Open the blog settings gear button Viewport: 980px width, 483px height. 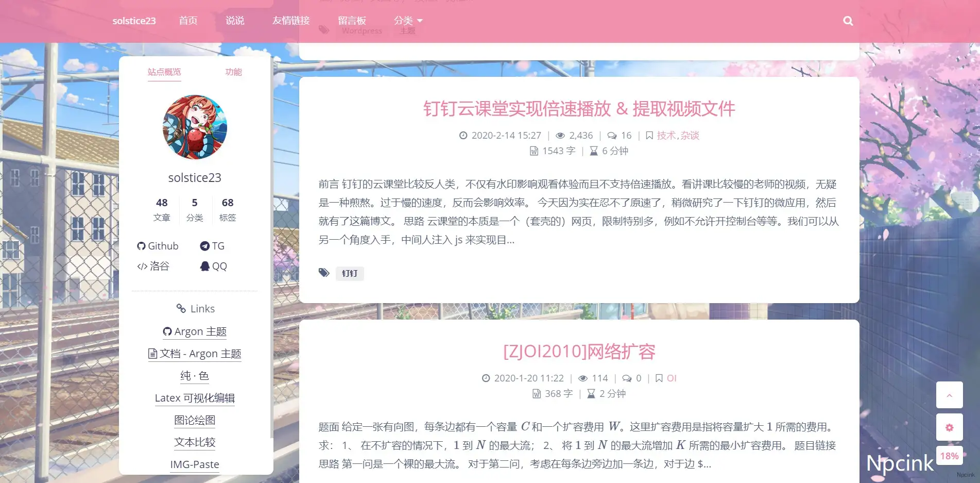pyautogui.click(x=949, y=427)
